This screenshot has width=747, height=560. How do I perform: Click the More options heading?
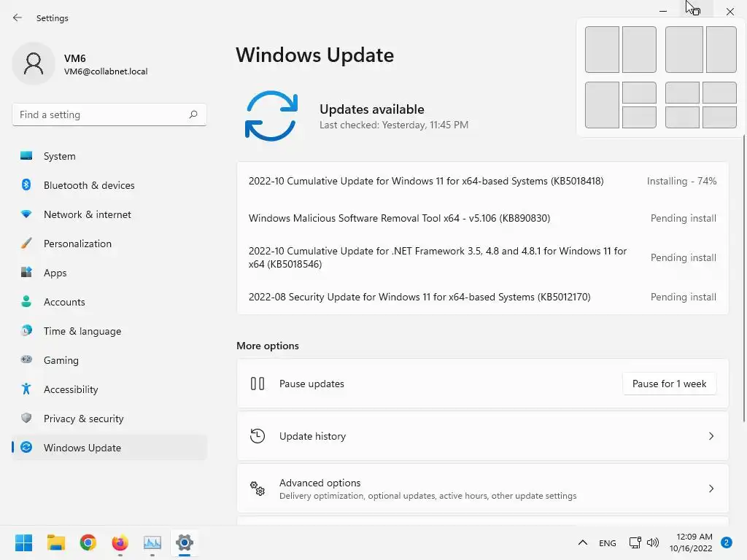pos(267,346)
